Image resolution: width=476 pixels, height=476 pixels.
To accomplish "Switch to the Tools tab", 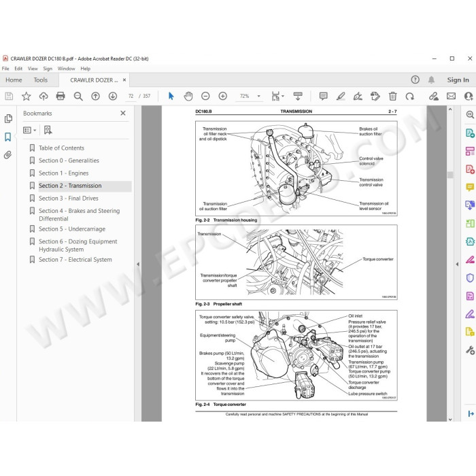I will click(40, 80).
